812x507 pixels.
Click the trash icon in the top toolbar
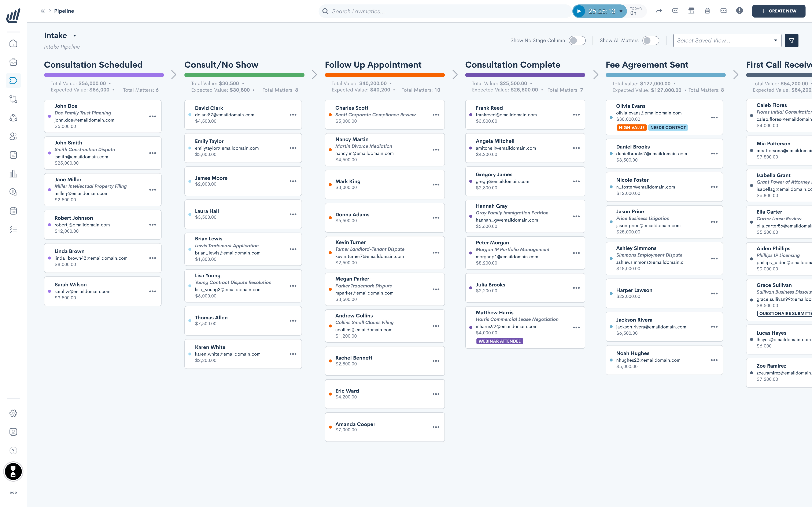pyautogui.click(x=708, y=11)
